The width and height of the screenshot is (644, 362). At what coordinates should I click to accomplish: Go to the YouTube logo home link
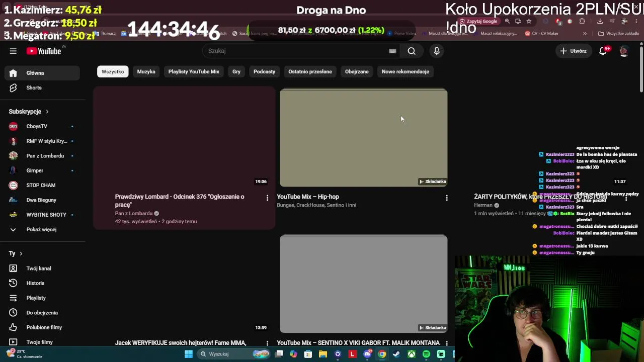point(44,51)
